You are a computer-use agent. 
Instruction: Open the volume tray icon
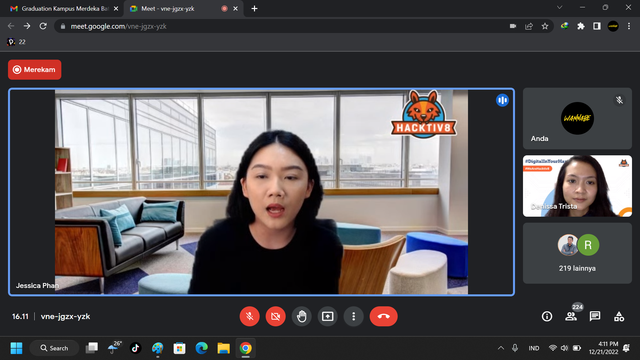pos(564,348)
